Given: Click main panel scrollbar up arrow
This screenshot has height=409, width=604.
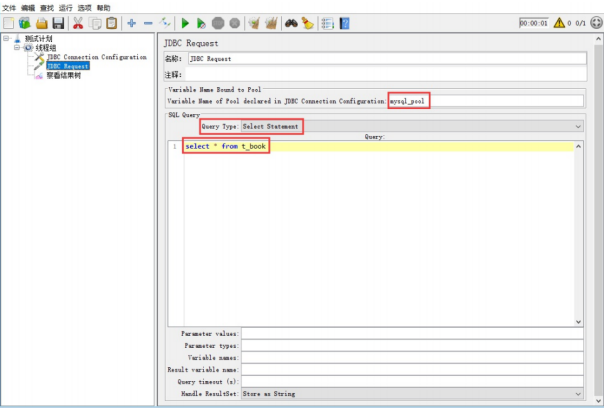Looking at the screenshot, I should pos(598,39).
